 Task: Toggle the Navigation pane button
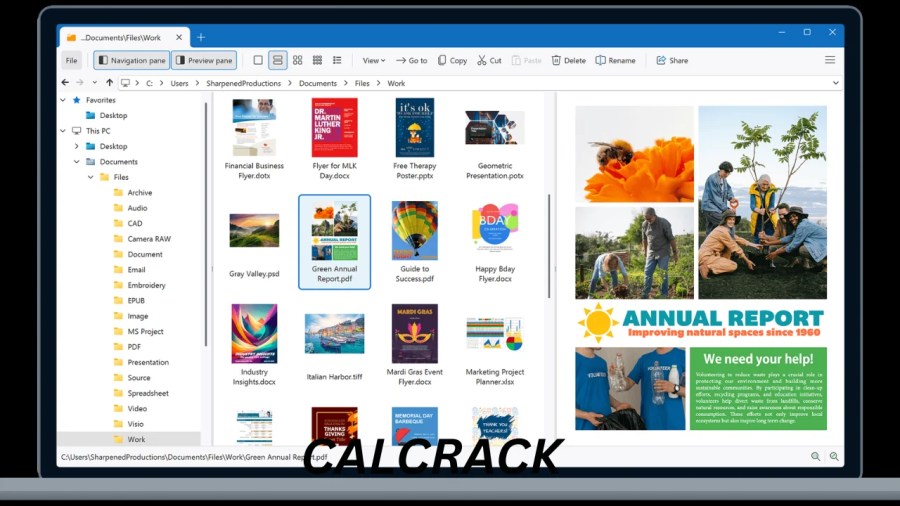click(x=131, y=60)
